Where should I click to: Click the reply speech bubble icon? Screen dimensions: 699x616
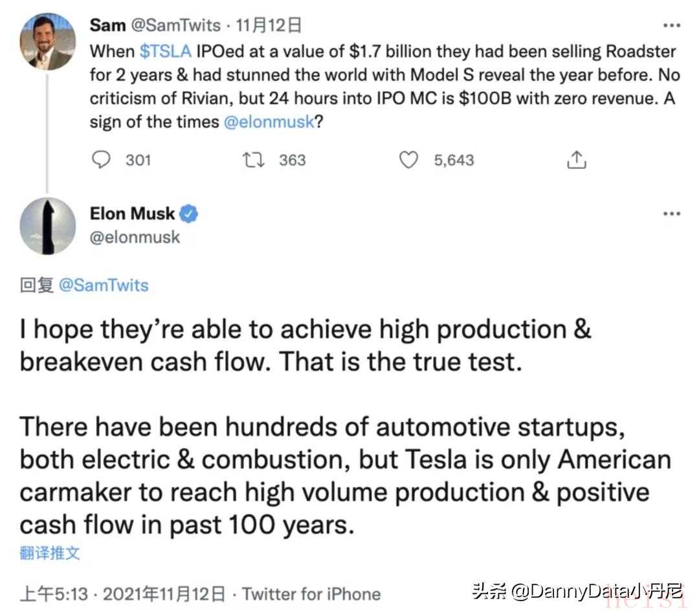[101, 159]
